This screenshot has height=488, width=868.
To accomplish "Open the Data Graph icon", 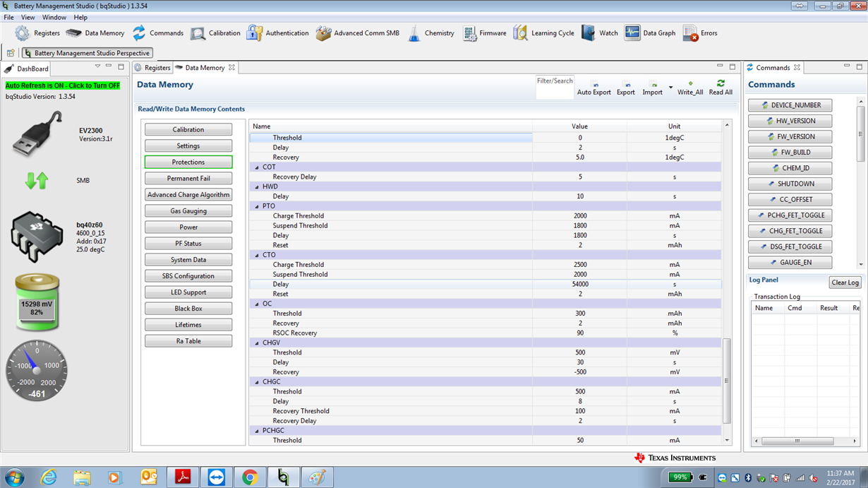I will (x=632, y=33).
